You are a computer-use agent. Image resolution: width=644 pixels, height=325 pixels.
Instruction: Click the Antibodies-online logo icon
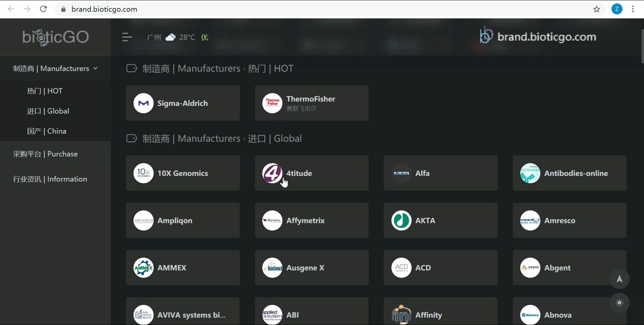(530, 173)
